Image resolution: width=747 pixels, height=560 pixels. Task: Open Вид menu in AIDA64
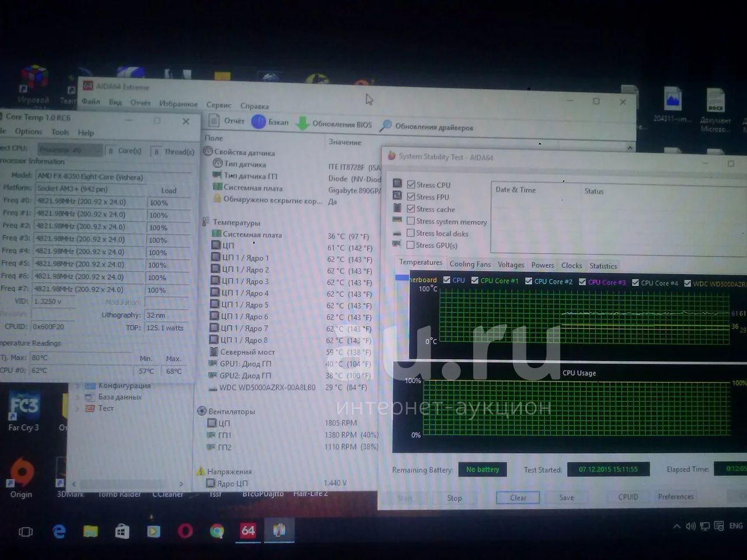click(115, 102)
